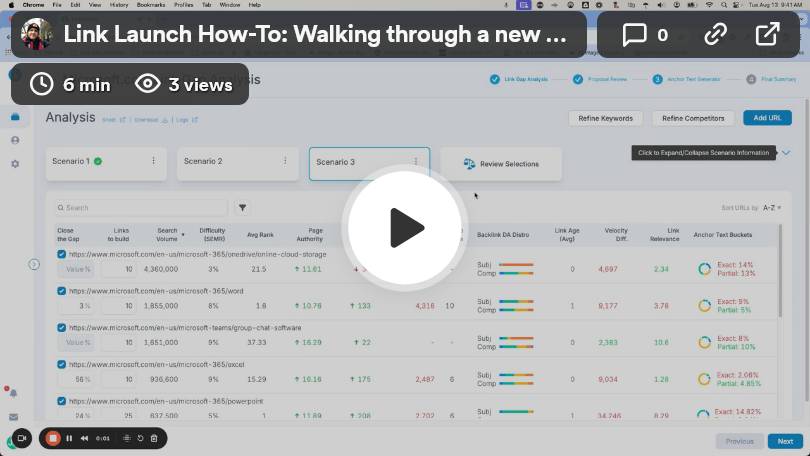Viewport: 810px width, 456px height.
Task: Open anchor text donut for the word row
Action: [704, 306]
